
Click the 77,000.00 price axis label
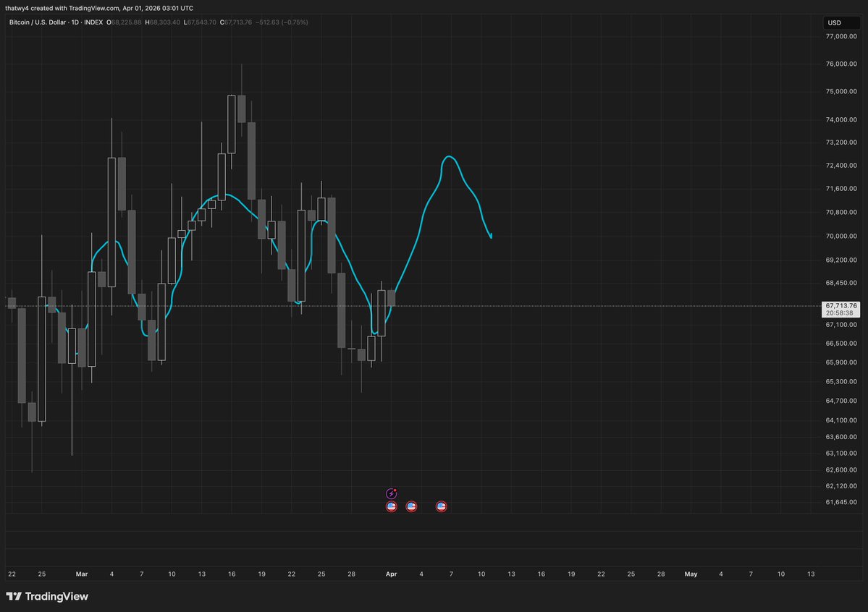[841, 36]
